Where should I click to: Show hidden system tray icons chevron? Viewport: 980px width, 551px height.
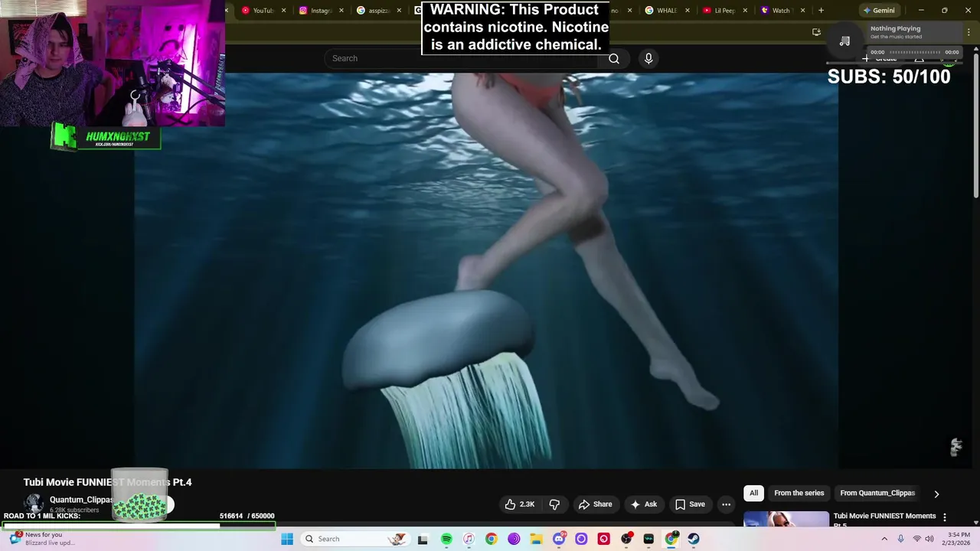click(x=884, y=539)
